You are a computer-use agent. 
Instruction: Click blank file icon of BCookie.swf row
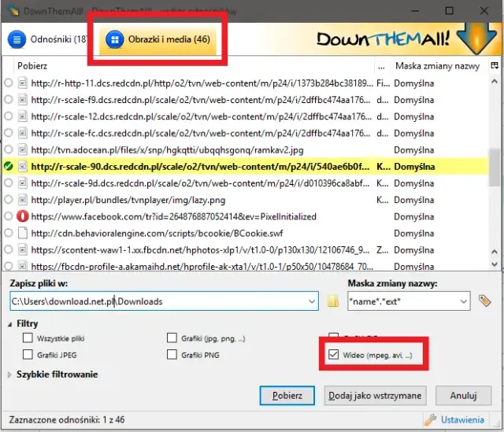click(x=23, y=233)
